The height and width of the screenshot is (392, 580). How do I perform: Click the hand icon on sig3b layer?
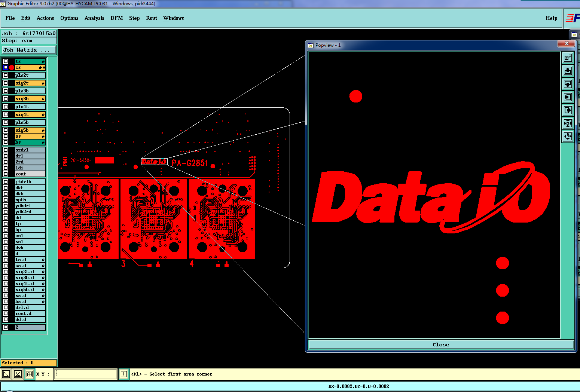(43, 99)
